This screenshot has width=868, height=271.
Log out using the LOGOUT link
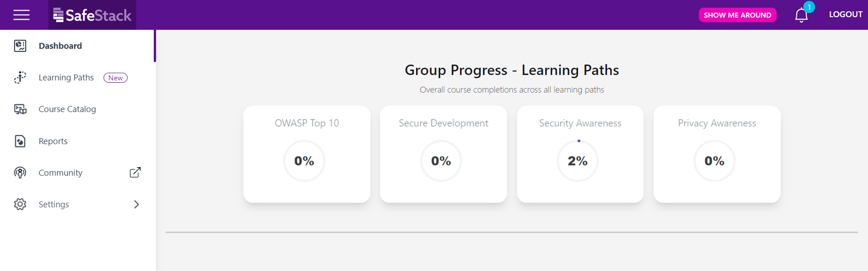coord(845,15)
